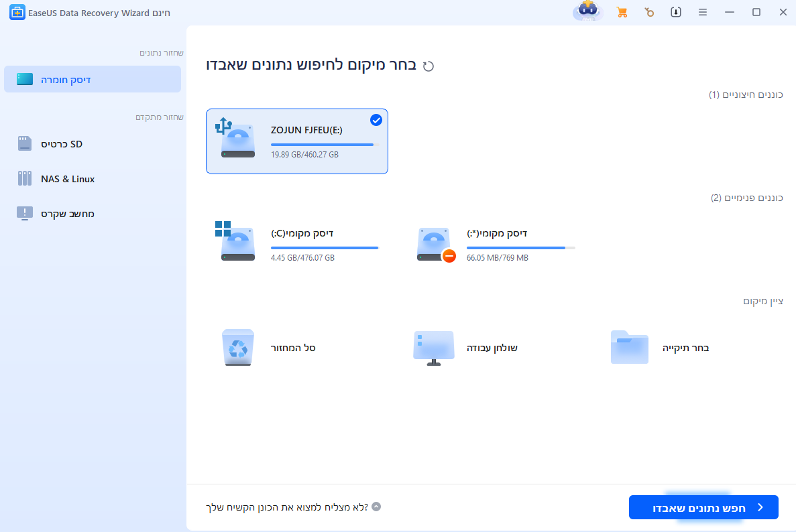Click the 19.89 GB/460.27 GB size text
Image resolution: width=796 pixels, height=532 pixels.
(x=304, y=155)
